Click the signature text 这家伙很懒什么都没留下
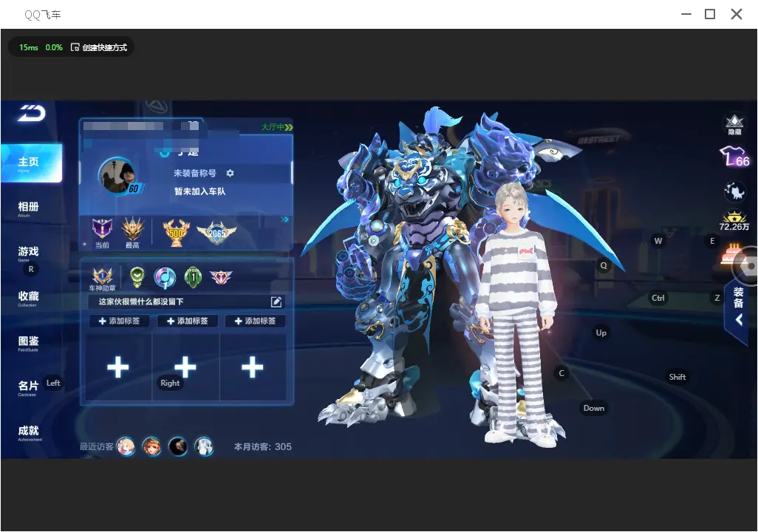Screen dimensions: 758x532 pos(140,301)
